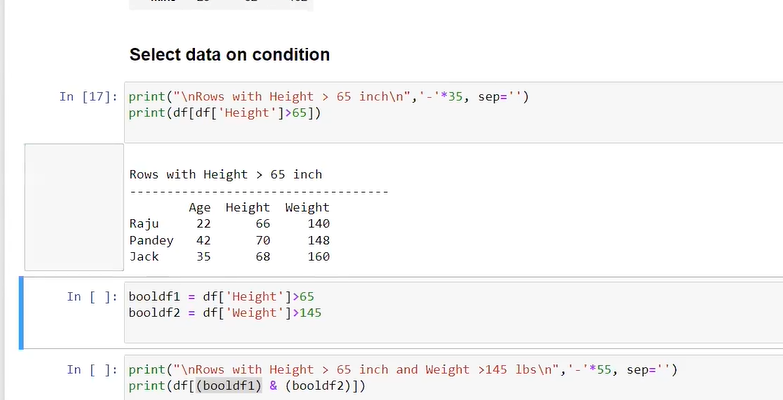783x400 pixels.
Task: Click the "Rows with Height > 65 inch" output text
Action: click(225, 174)
